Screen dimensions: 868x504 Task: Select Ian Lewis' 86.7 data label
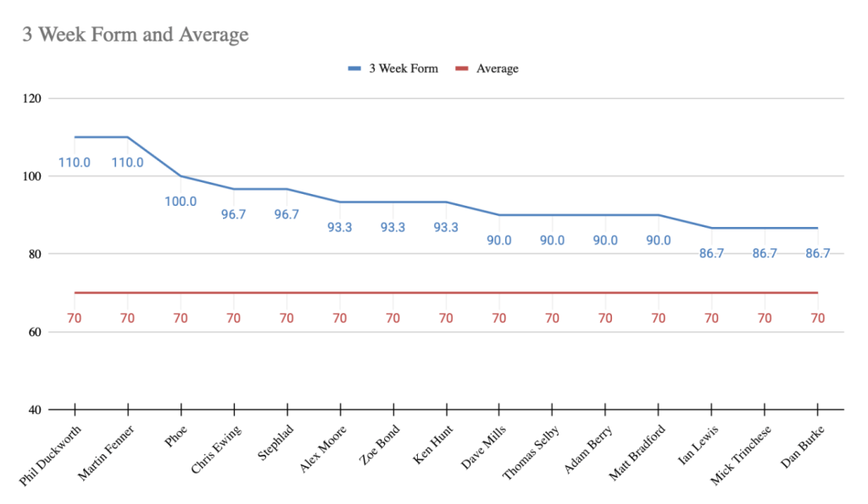click(711, 253)
